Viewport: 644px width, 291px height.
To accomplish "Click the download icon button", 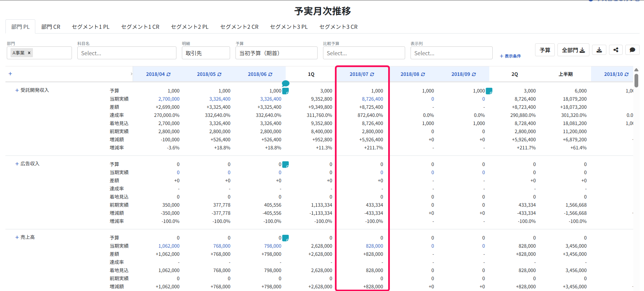I will (x=599, y=50).
